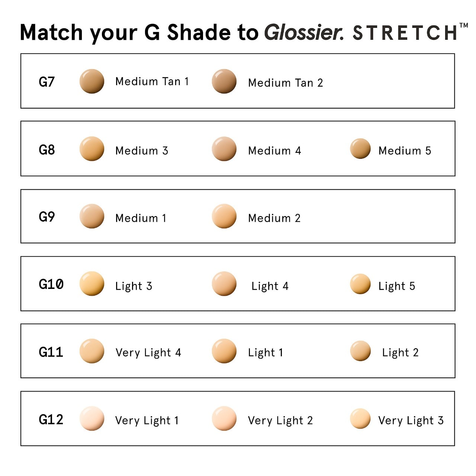Pick the Medium 3 shade circle
Image resolution: width=476 pixels, height=476 pixels.
coord(92,149)
